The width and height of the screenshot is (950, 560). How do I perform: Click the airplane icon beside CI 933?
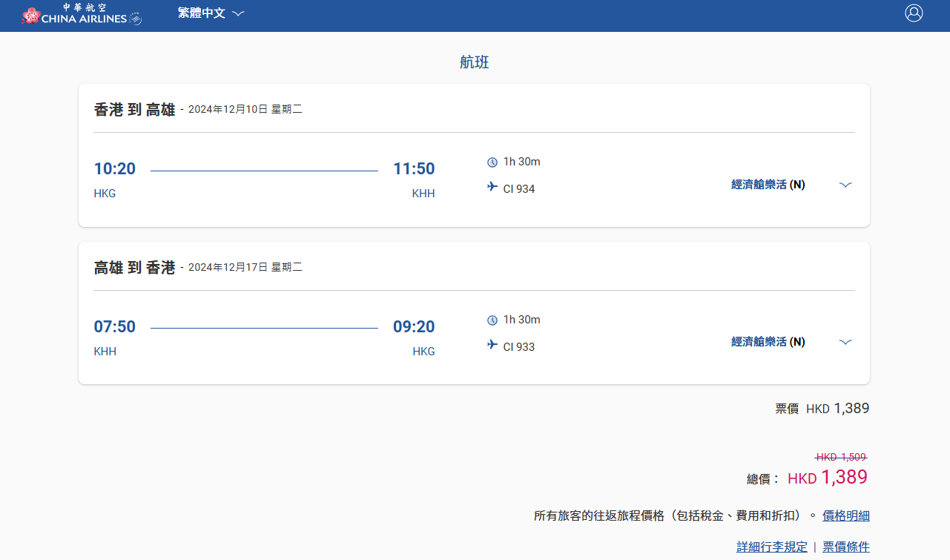pyautogui.click(x=492, y=345)
